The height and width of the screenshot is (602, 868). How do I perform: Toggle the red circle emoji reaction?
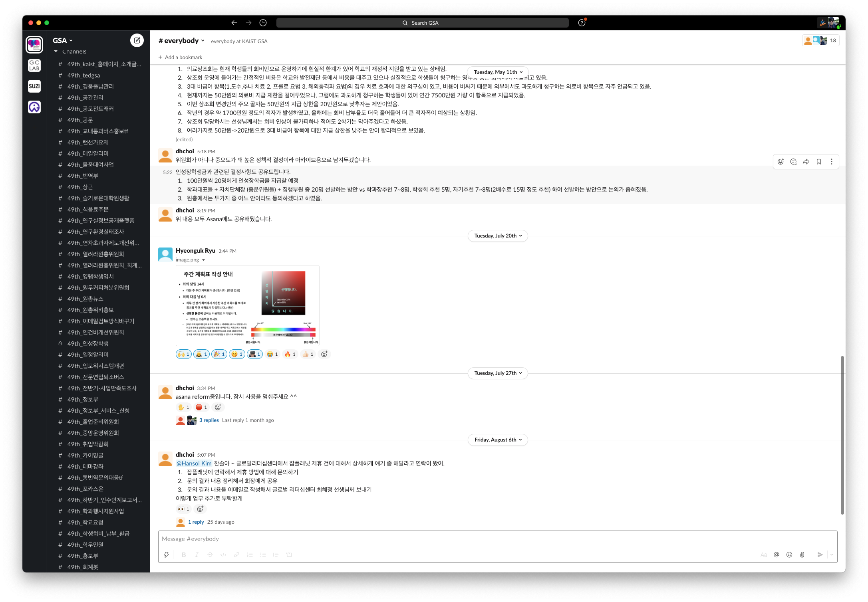(201, 407)
